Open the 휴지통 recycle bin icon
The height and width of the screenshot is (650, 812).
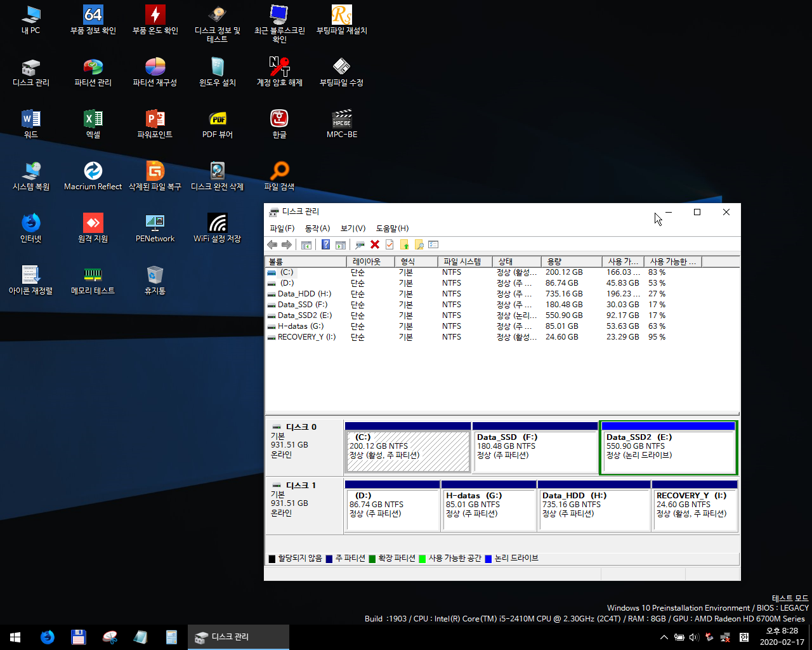155,281
